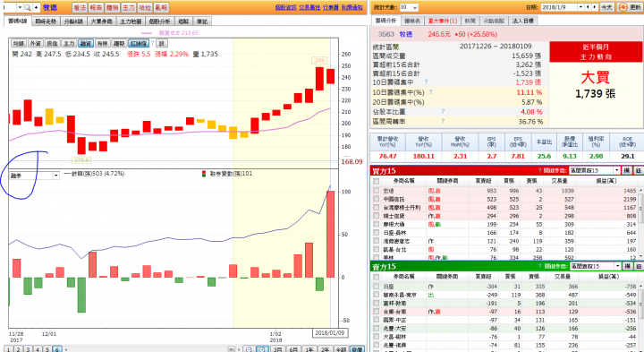Click help icon beside 區間周轉率
This screenshot has width=644, height=352.
[443, 121]
